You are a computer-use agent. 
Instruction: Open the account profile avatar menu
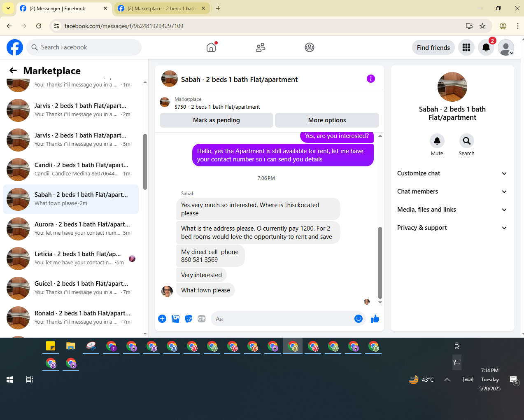tap(506, 47)
